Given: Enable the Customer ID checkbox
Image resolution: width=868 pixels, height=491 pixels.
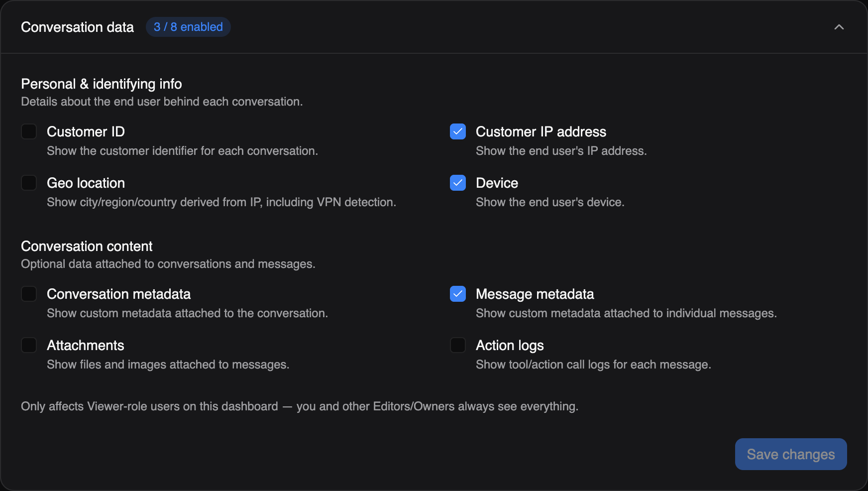Looking at the screenshot, I should (29, 131).
